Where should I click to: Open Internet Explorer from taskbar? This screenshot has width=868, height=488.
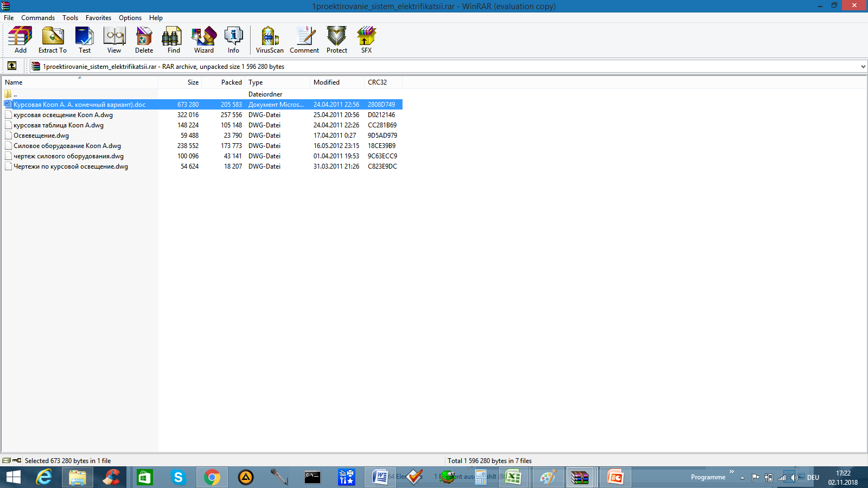pyautogui.click(x=43, y=477)
